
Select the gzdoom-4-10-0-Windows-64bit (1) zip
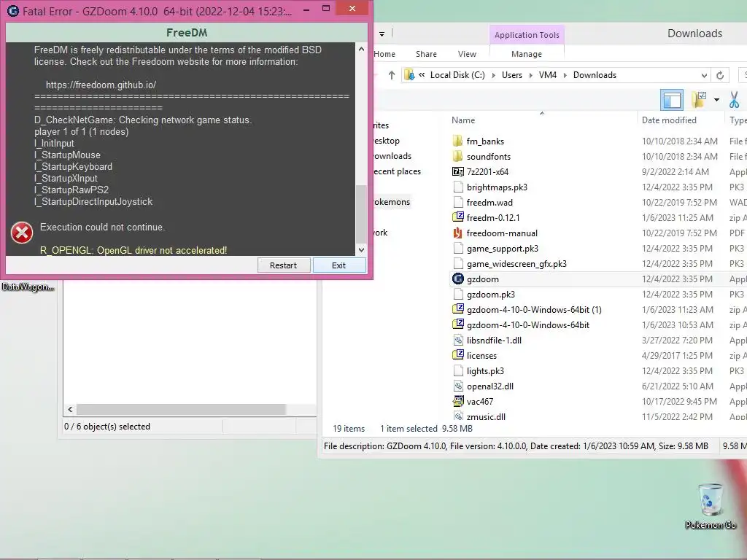click(534, 309)
